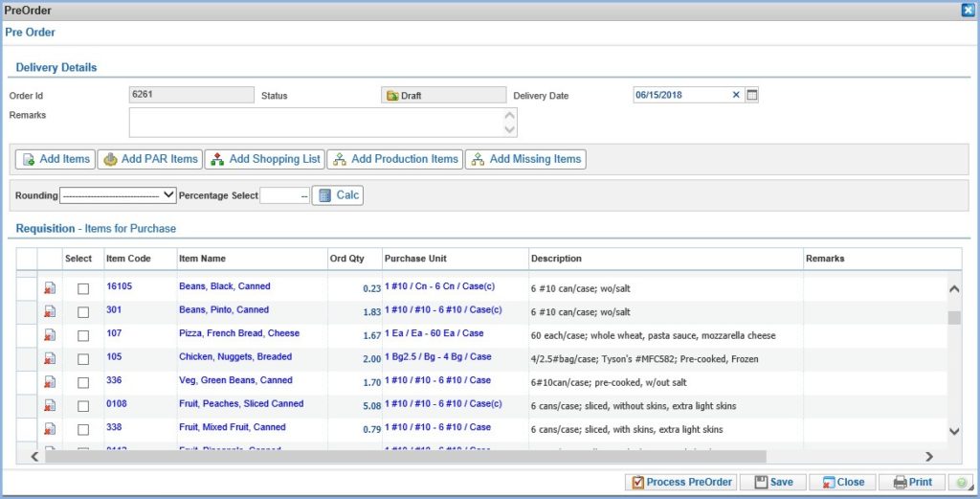The image size is (980, 499).
Task: Click the grid's vertical scrollbar down arrow
Action: (x=954, y=431)
